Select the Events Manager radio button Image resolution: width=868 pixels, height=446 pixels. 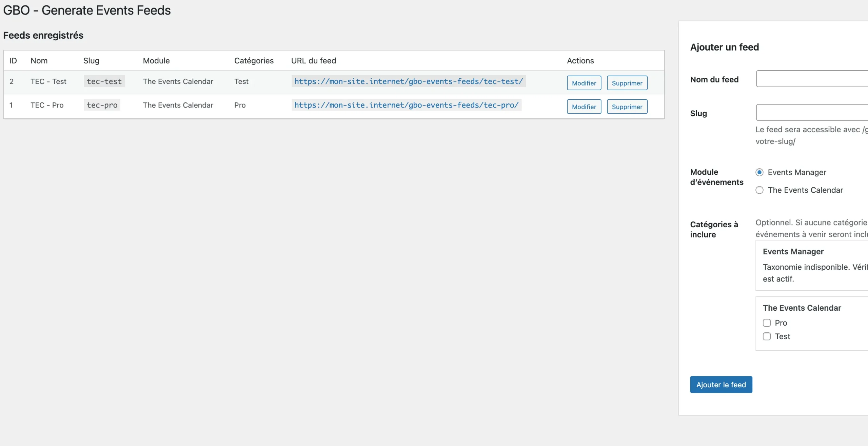759,172
